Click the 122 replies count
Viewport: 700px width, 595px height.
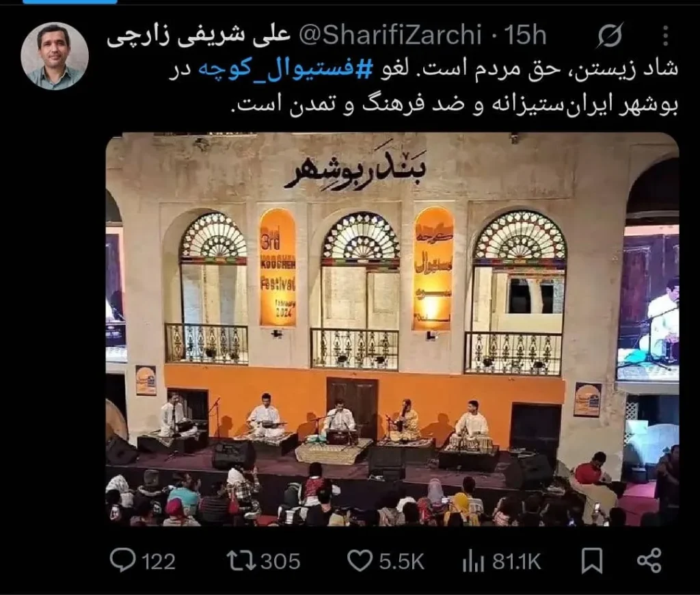point(159,561)
